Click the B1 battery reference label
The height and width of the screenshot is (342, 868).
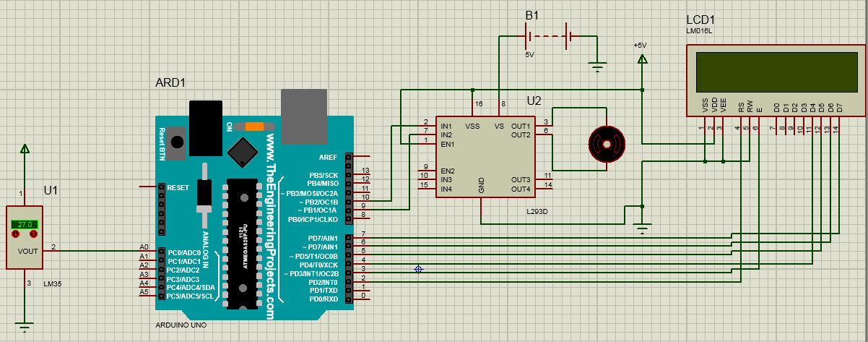coord(531,15)
